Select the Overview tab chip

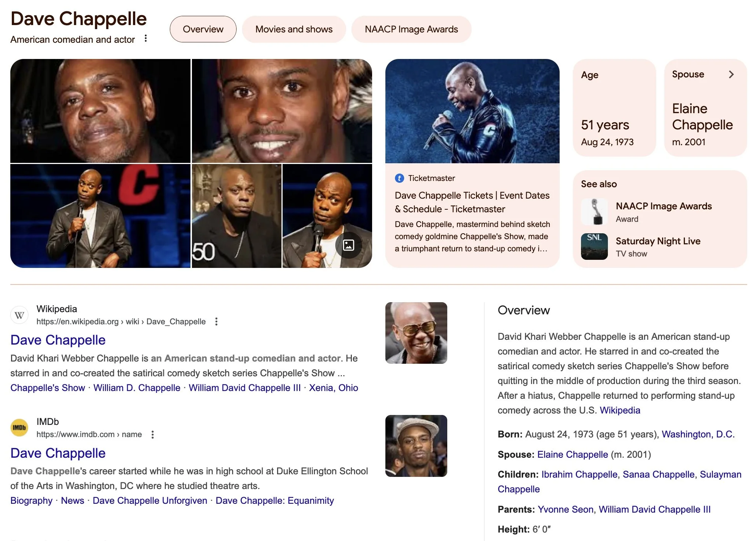pos(203,29)
